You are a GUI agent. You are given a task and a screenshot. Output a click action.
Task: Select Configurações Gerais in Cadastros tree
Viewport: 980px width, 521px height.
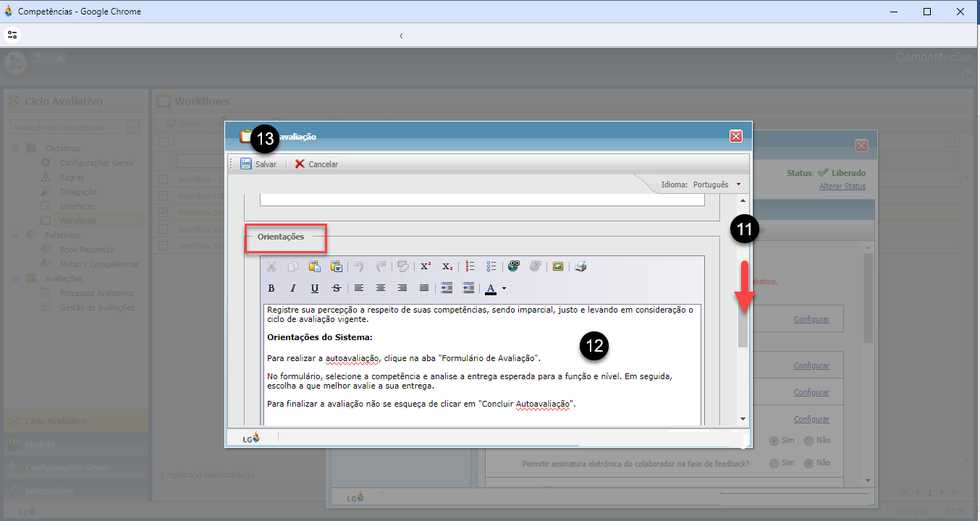[97, 163]
